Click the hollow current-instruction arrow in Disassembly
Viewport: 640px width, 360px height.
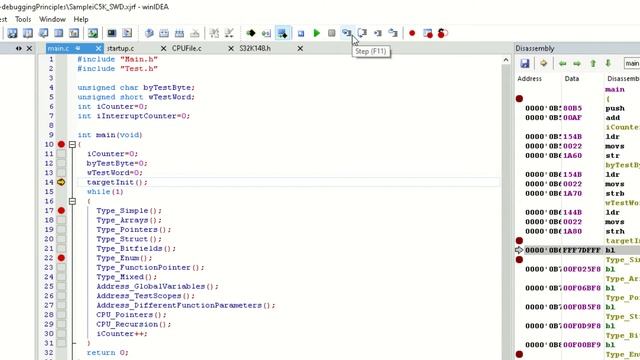(519, 250)
